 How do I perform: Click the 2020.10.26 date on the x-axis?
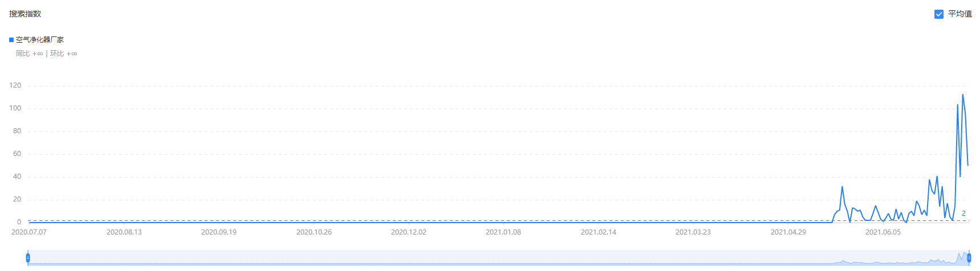click(314, 232)
